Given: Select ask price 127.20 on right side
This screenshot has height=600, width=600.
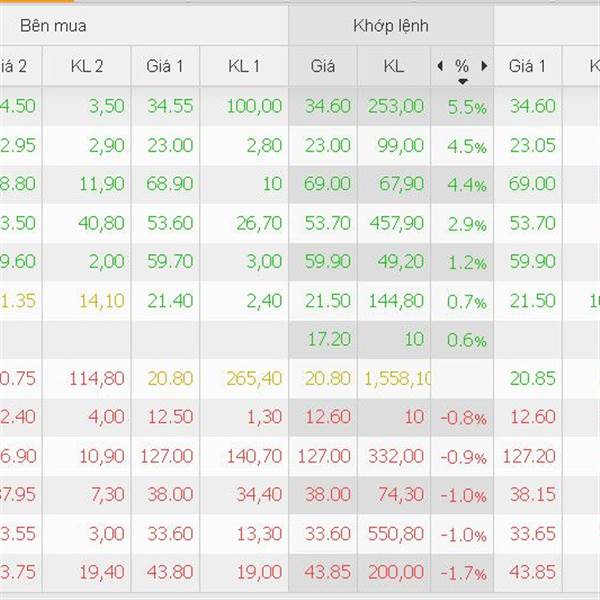Looking at the screenshot, I should click(x=528, y=456).
